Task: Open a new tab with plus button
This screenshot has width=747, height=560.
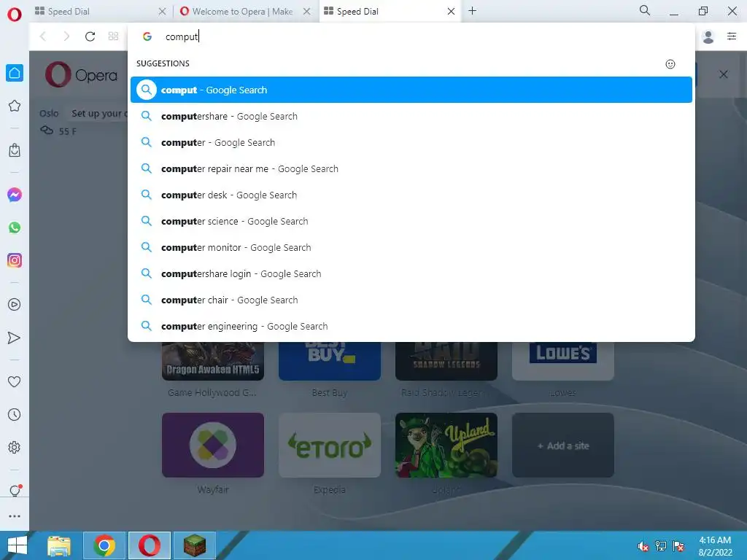Action: (472, 11)
